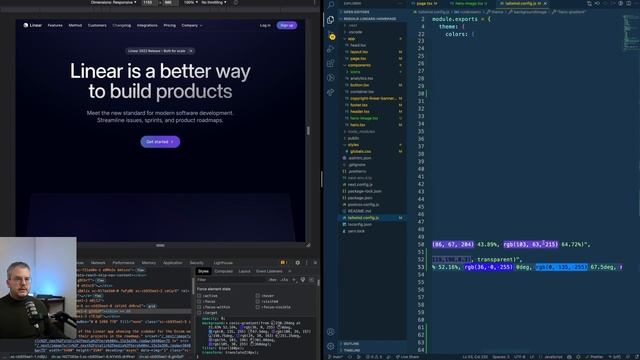This screenshot has height=360, width=640.
Task: Open Source Control view with pending badge
Action: click(331, 35)
